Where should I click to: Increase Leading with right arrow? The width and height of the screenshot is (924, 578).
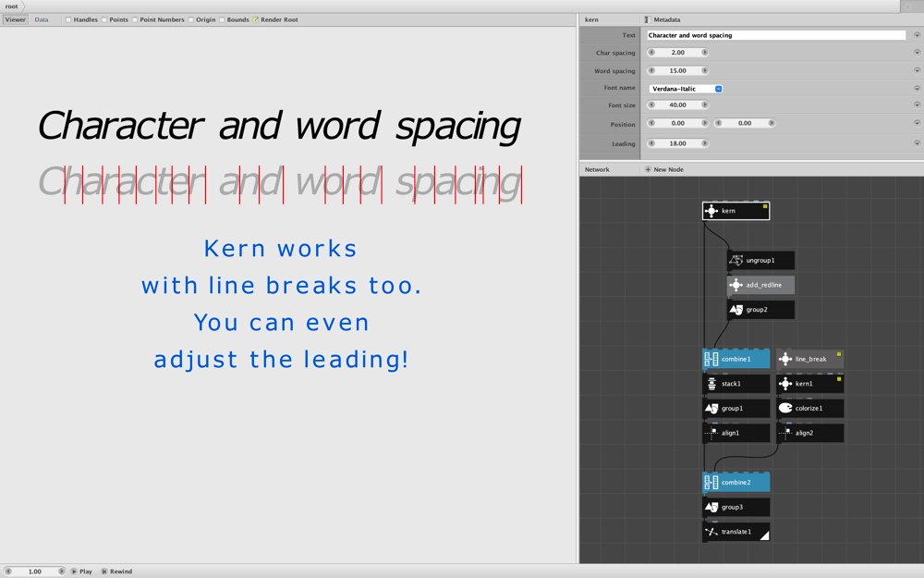pyautogui.click(x=704, y=142)
